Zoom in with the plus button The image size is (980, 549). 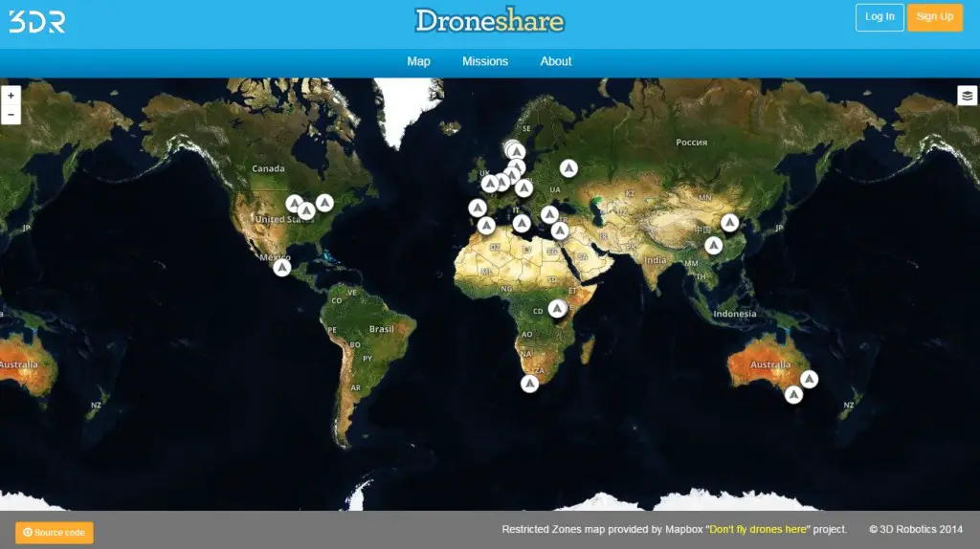[11, 96]
